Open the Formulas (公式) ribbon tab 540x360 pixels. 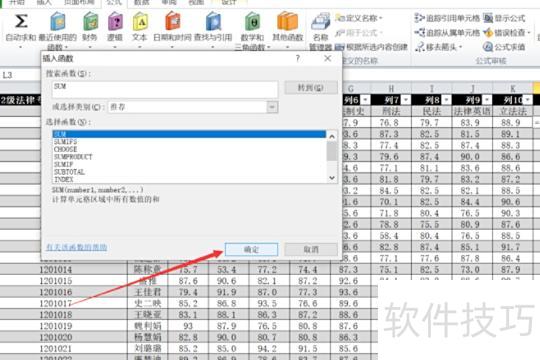[114, 3]
